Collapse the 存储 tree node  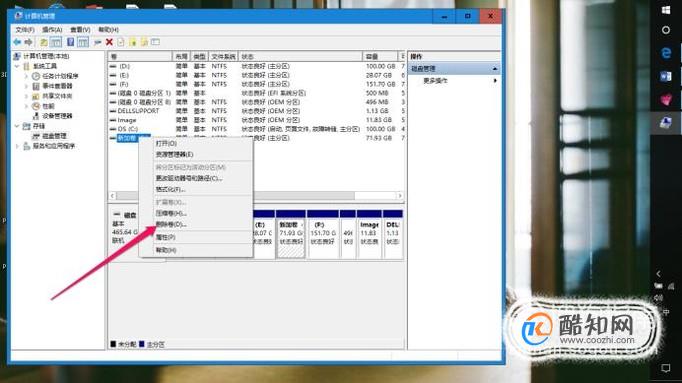click(x=17, y=126)
